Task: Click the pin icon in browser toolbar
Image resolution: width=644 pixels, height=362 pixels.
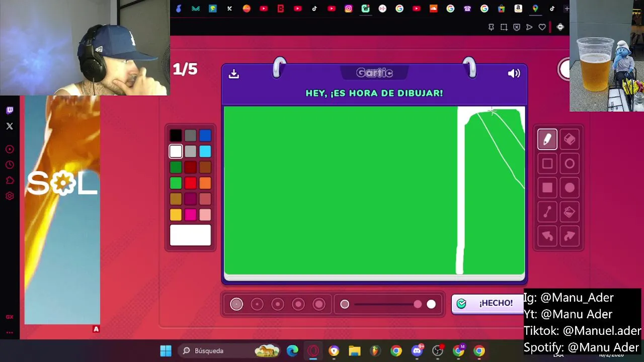Action: pos(491,27)
